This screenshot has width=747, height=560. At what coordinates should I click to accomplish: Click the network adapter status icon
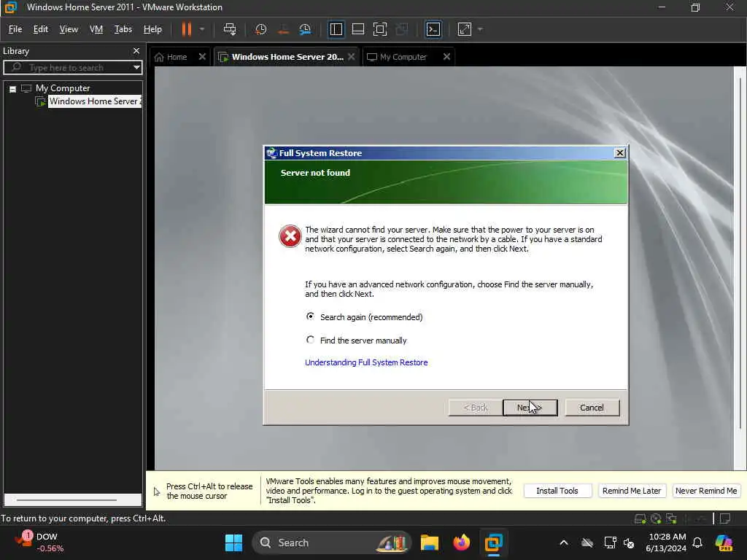tap(671, 518)
